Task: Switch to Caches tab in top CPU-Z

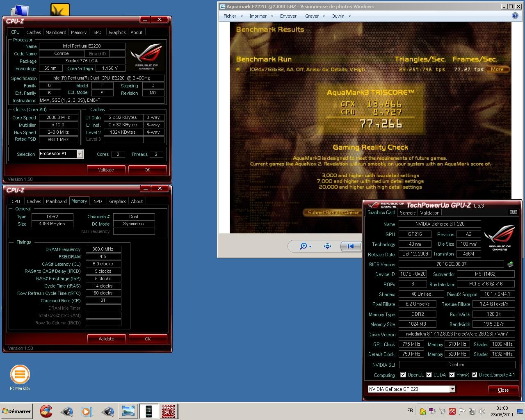Action: [34, 32]
